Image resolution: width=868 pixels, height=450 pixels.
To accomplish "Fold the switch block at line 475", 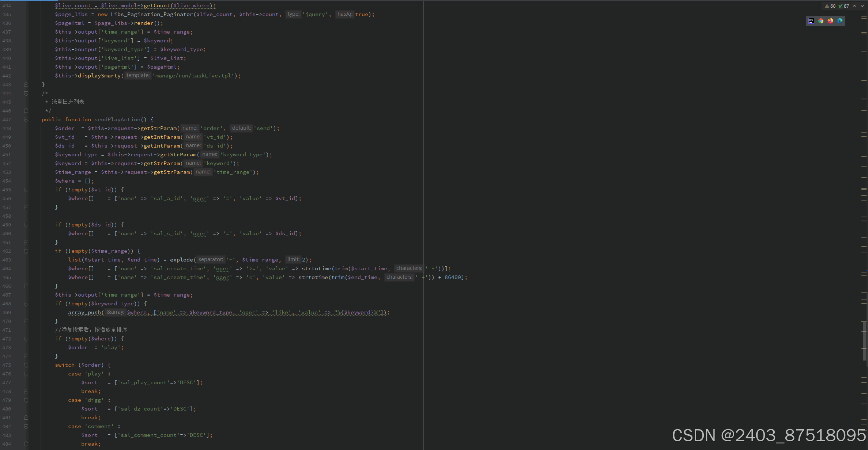I will (26, 365).
